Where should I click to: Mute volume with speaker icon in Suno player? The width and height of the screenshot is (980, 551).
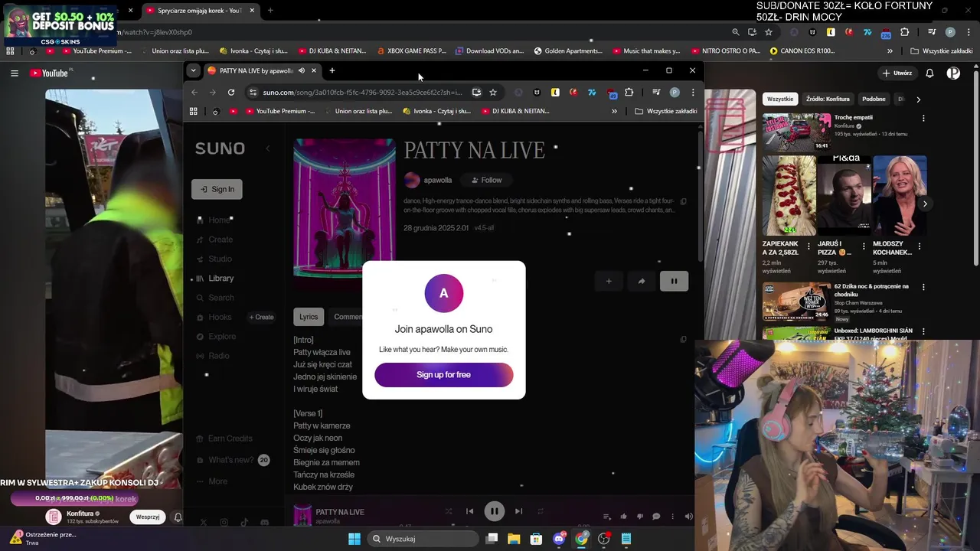click(x=688, y=517)
